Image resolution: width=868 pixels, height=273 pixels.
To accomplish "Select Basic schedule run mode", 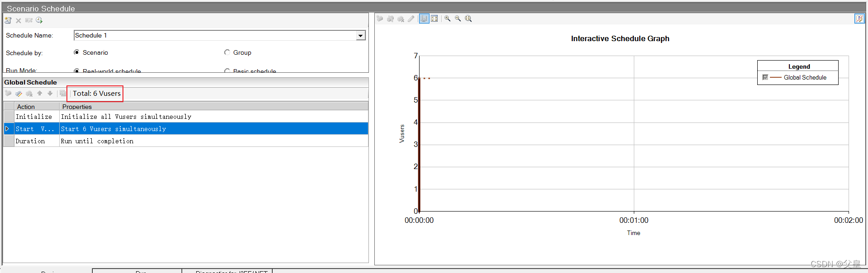I will pos(227,71).
